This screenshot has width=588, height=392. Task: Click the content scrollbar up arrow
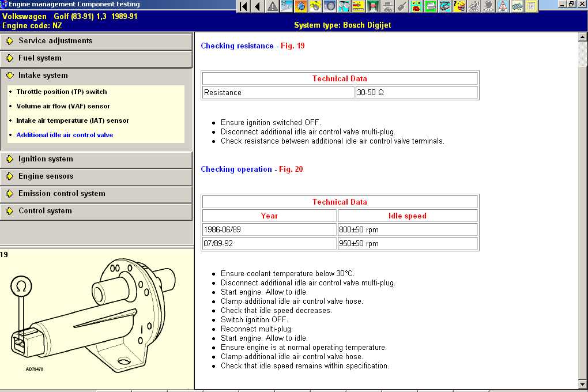pos(582,37)
